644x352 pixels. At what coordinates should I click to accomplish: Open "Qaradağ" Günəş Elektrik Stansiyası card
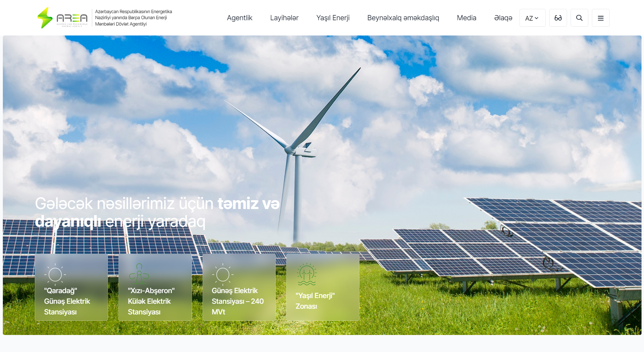coord(71,301)
